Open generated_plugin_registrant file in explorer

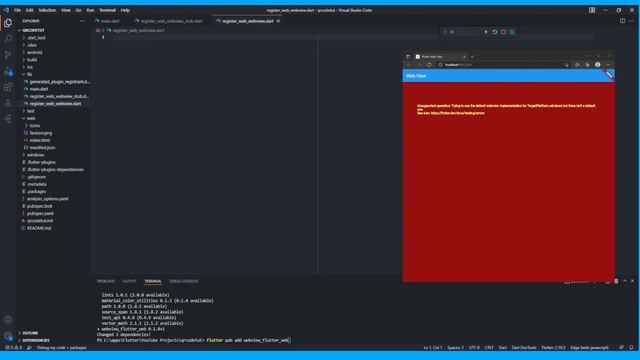(x=60, y=82)
